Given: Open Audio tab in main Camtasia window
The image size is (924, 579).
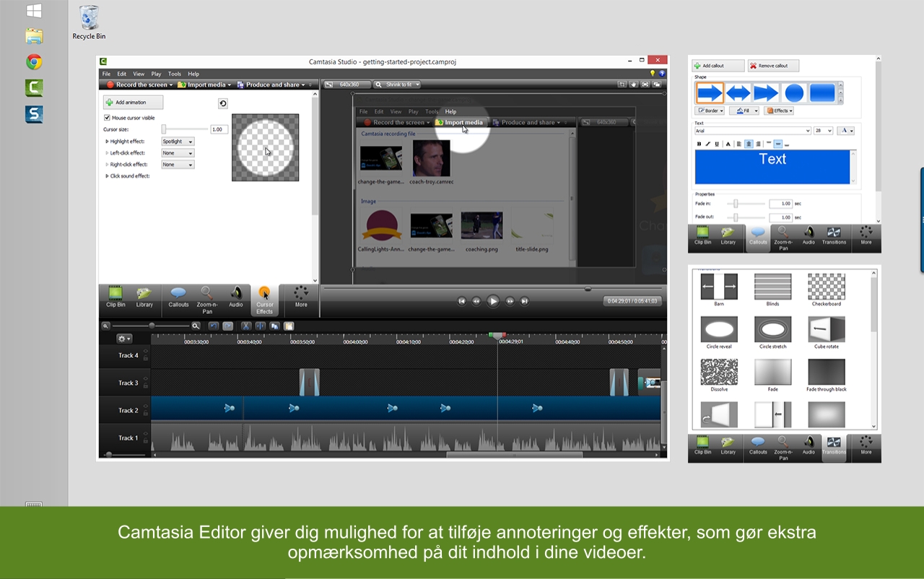Looking at the screenshot, I should pos(236,298).
